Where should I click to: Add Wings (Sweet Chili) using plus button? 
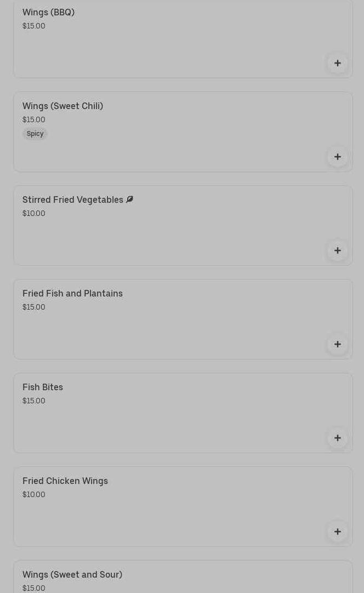(338, 157)
